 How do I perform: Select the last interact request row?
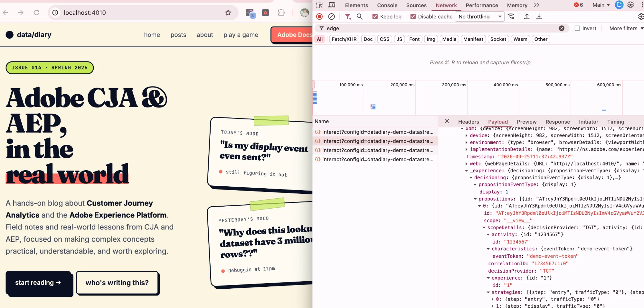pos(375,159)
